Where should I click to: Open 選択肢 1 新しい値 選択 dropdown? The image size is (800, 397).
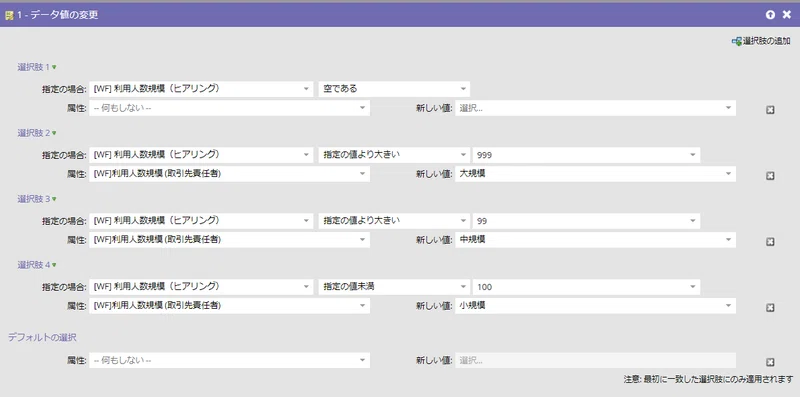click(595, 108)
